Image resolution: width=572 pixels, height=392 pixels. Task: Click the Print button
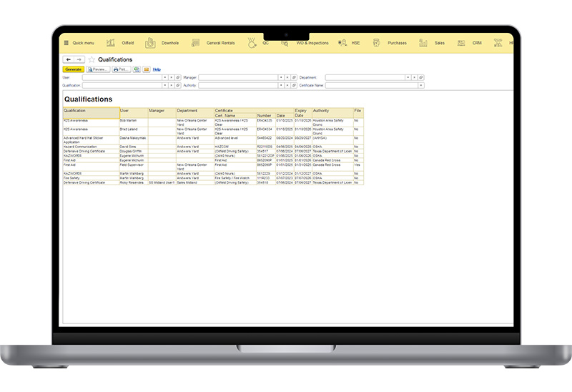pyautogui.click(x=121, y=69)
